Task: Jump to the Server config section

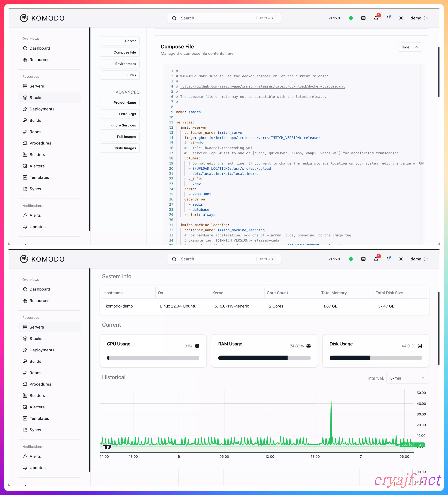Action: [120, 41]
